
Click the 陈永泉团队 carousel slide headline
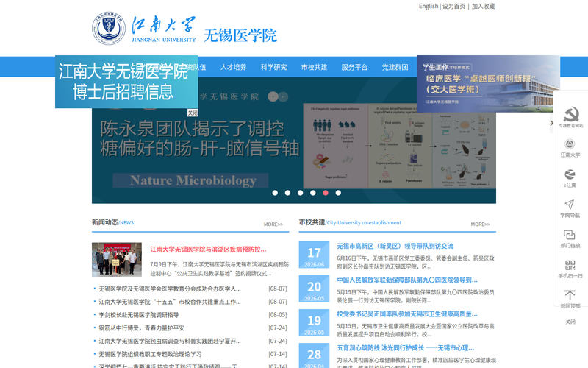(199, 138)
